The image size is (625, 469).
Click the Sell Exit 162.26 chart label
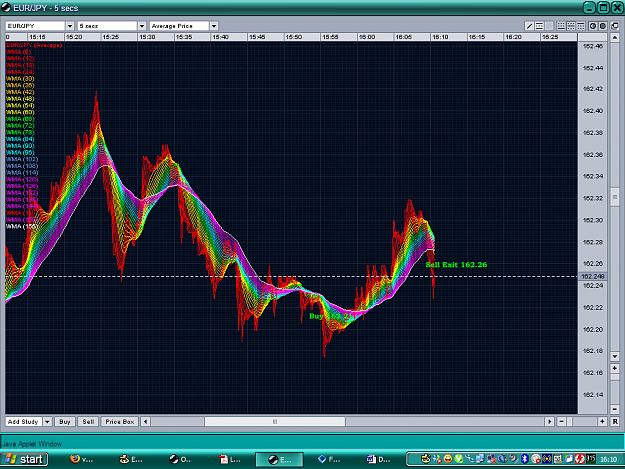click(456, 265)
